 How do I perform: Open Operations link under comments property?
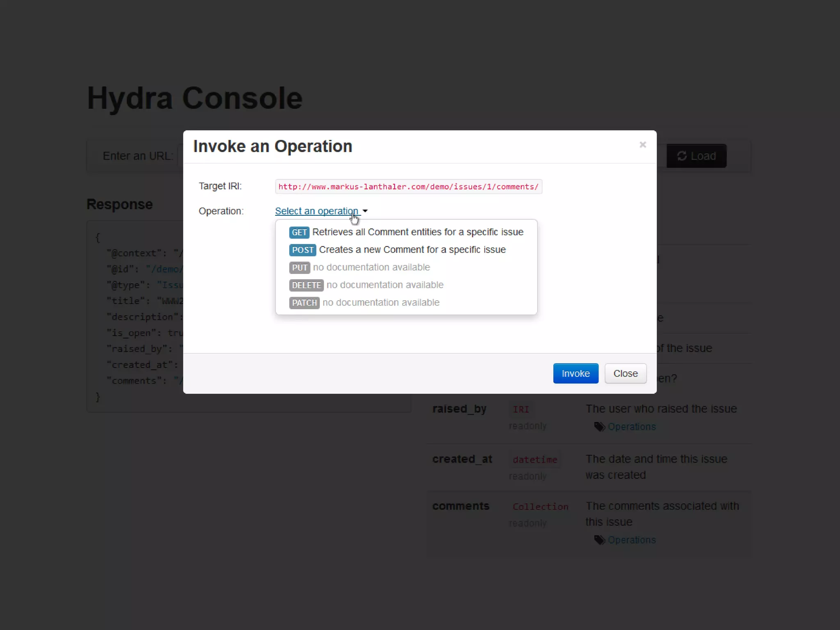click(632, 540)
